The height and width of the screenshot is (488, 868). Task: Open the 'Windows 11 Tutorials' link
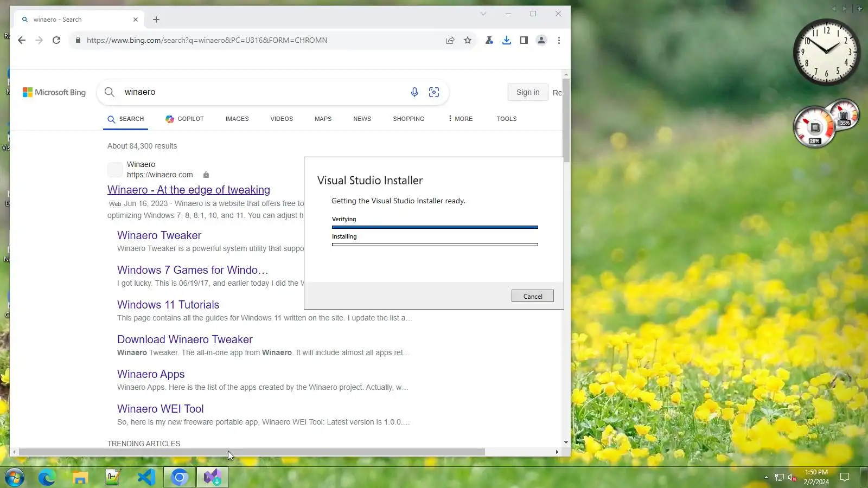[168, 305]
